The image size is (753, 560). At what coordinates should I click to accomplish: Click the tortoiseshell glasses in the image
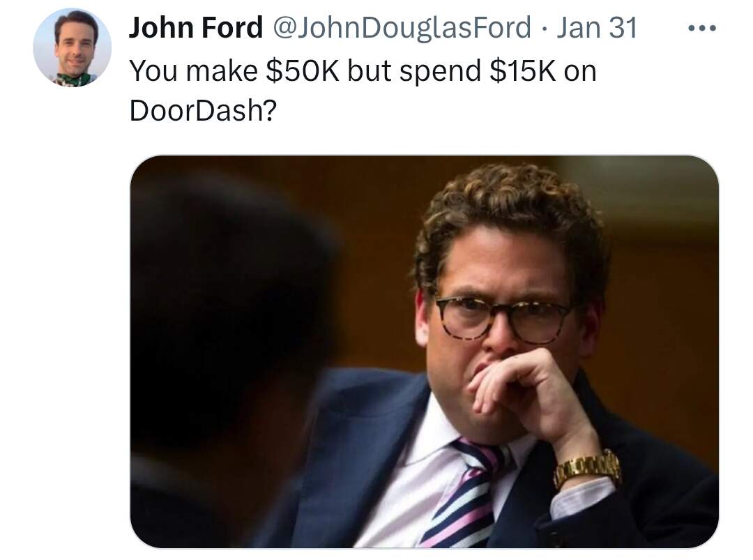click(x=503, y=319)
